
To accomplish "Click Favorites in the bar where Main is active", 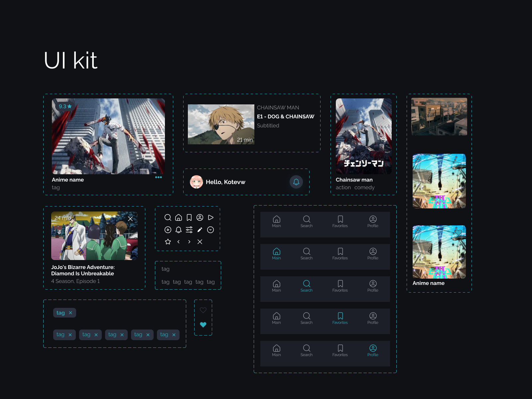I will (340, 254).
